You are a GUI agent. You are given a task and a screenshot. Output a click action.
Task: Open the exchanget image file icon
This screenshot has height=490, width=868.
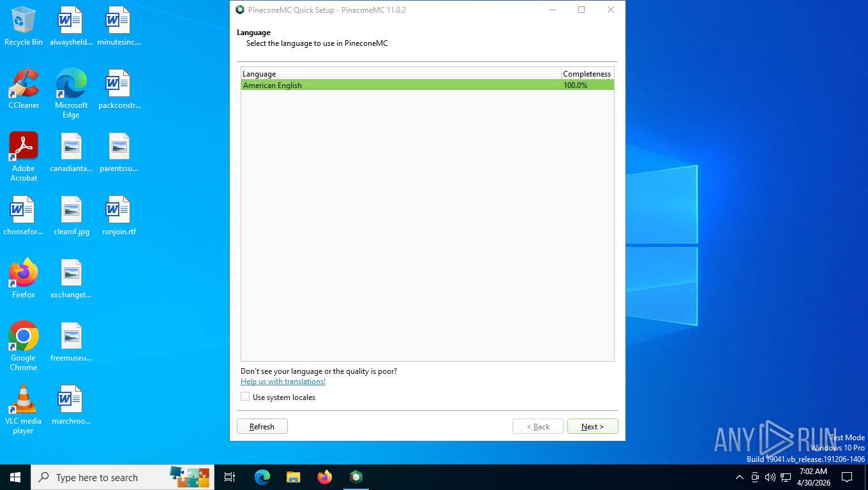(x=71, y=279)
